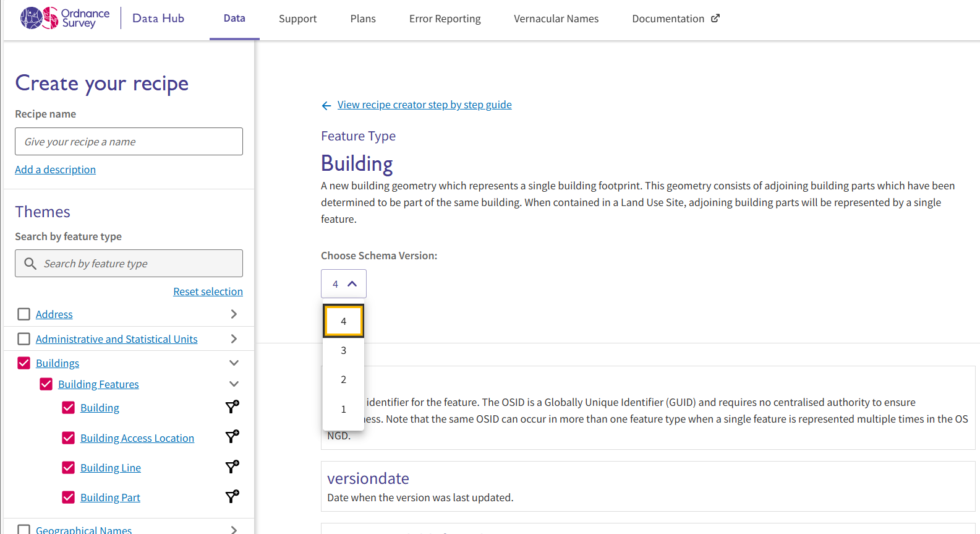Open the Building feature type link
Image resolution: width=980 pixels, height=534 pixels.
point(100,408)
